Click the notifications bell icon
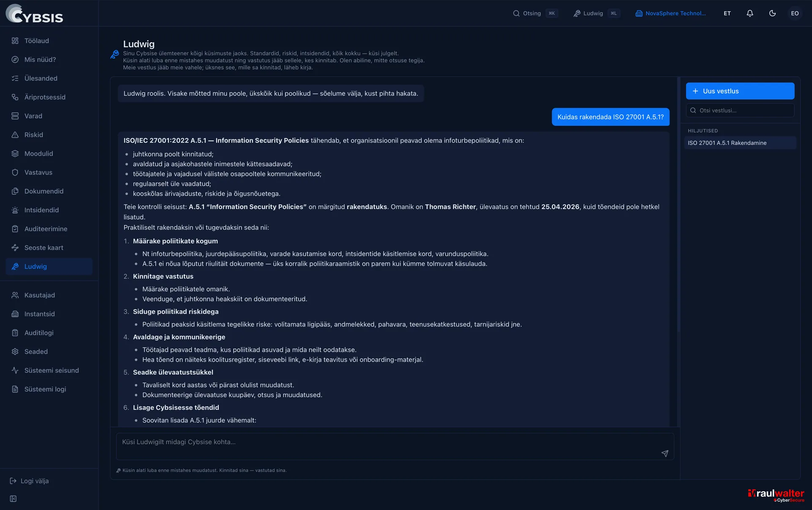This screenshot has height=510, width=812. [750, 14]
